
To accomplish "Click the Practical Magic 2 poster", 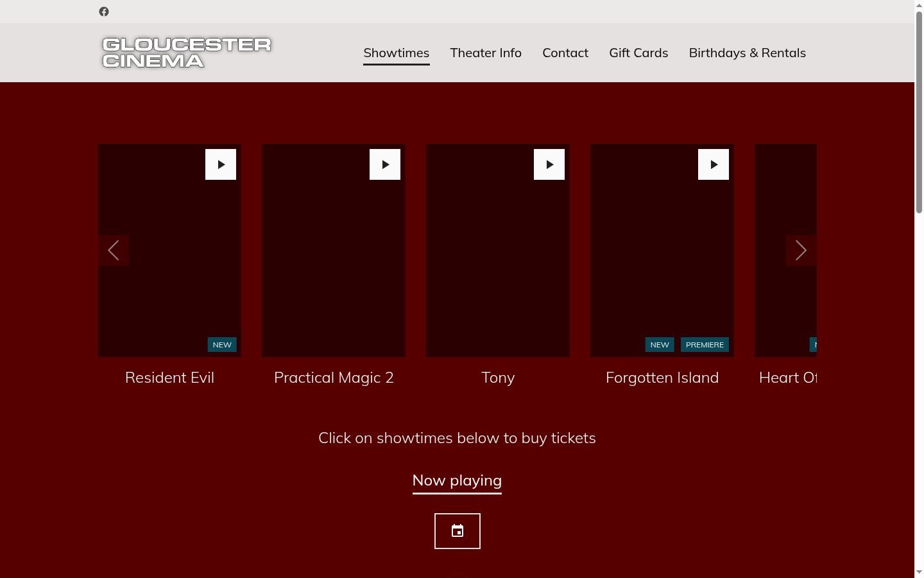I will (x=334, y=250).
